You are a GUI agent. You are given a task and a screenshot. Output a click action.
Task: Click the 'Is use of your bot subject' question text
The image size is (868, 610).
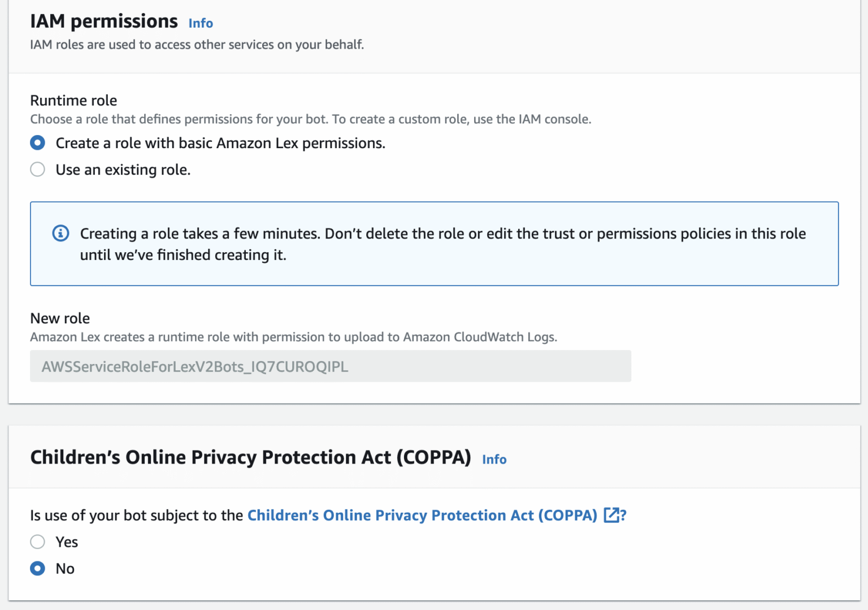137,515
